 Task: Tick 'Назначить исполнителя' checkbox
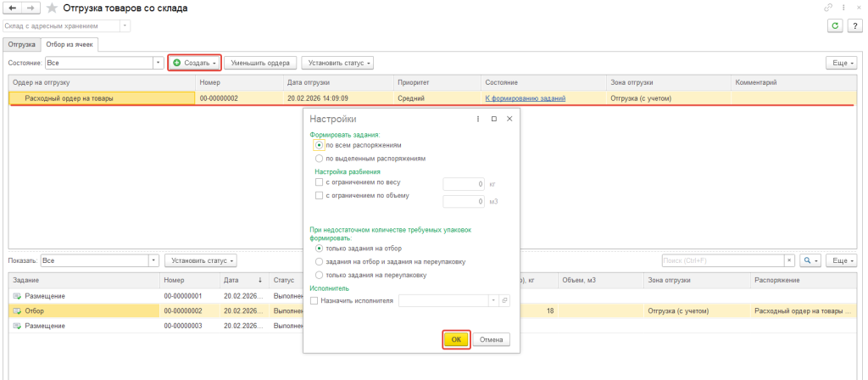tap(315, 300)
